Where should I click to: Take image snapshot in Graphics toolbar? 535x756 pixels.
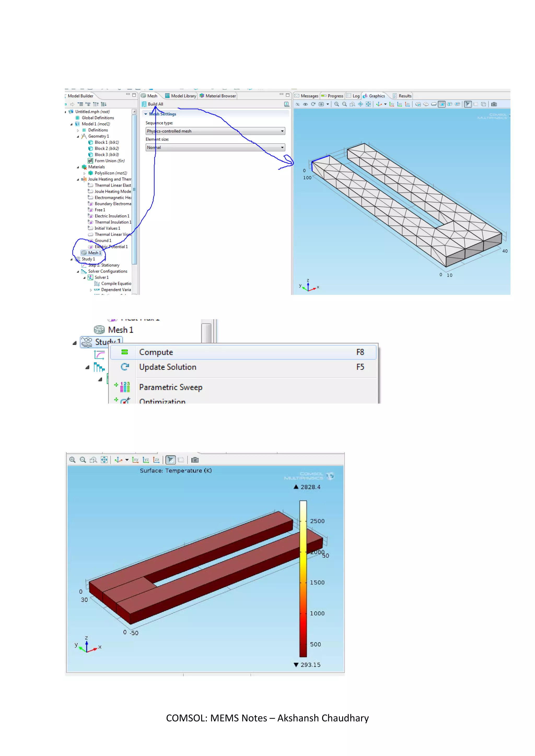coord(494,104)
